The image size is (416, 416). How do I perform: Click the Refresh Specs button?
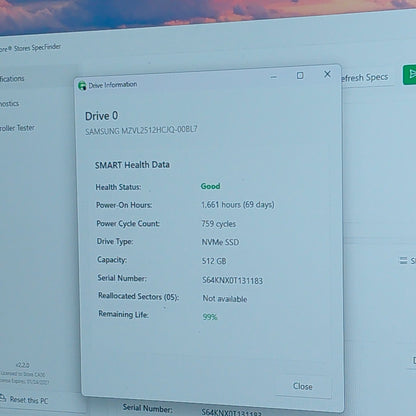pos(365,77)
